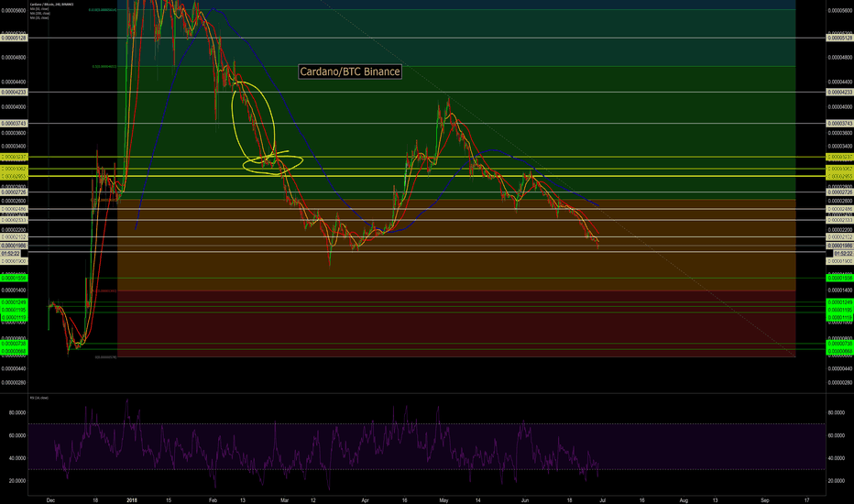854x504 pixels.
Task: Click the 0.00002333 price label on left axis
Action: coord(14,220)
